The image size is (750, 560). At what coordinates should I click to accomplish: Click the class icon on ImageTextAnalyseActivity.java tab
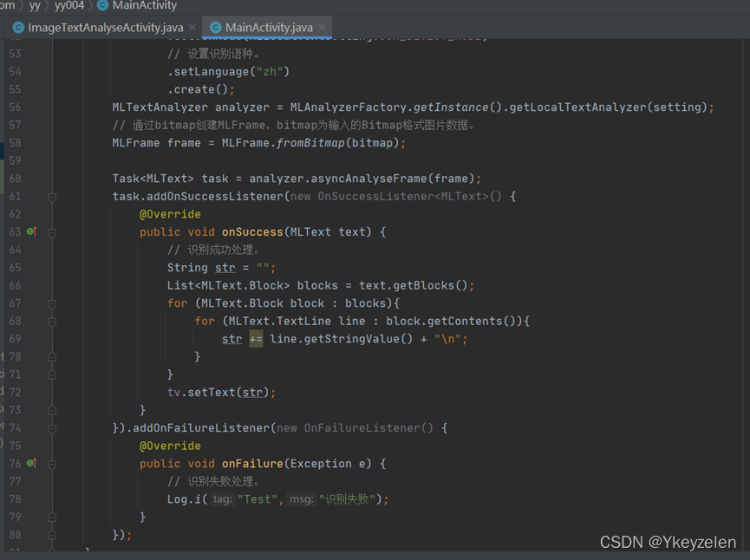(18, 28)
